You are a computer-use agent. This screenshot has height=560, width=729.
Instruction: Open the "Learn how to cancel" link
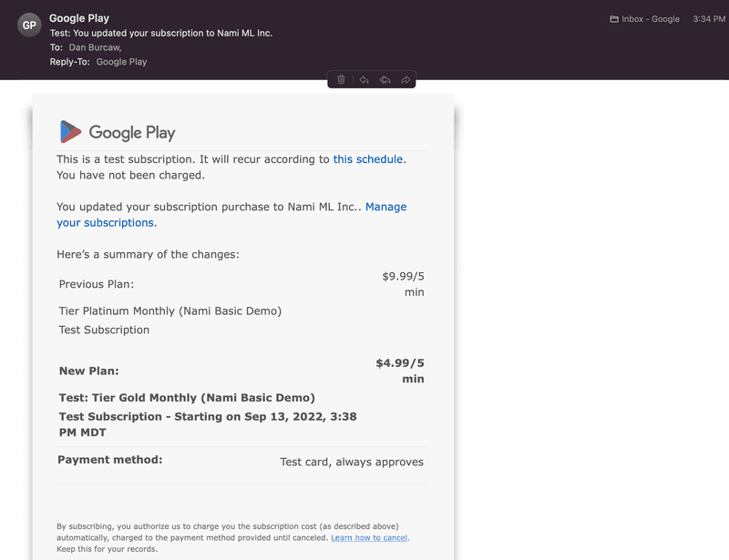(369, 538)
